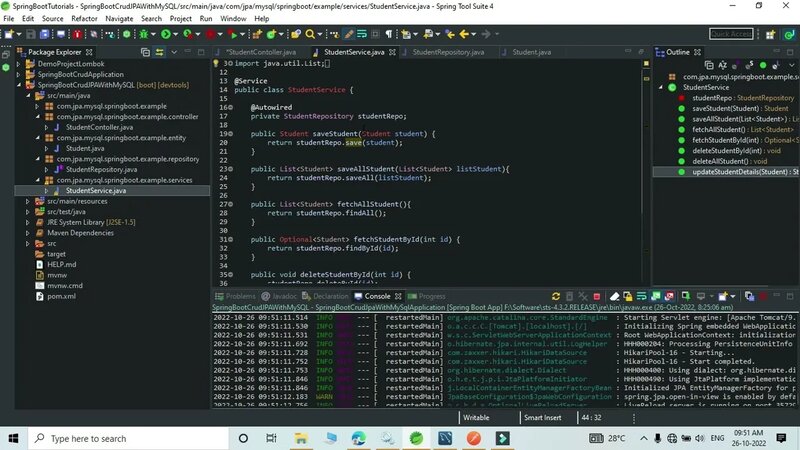The width and height of the screenshot is (800, 450).
Task: Toggle Mark Occurrences highlighter icon
Action: pyautogui.click(x=349, y=34)
